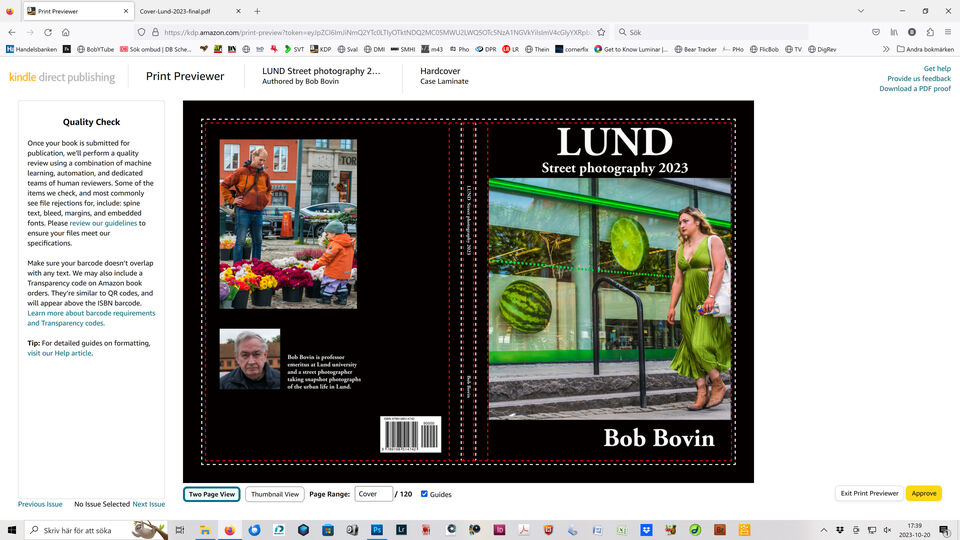Open Lightroom from the taskbar
Viewport: 960px width, 540px height.
[x=401, y=530]
